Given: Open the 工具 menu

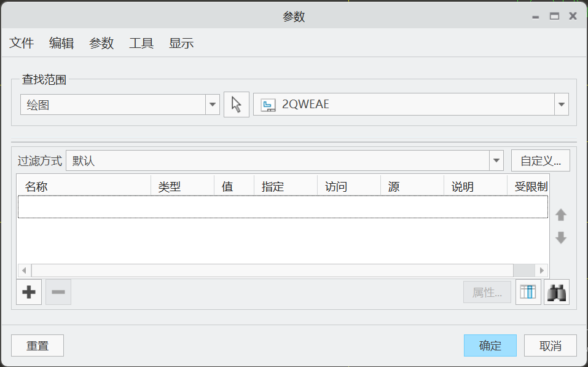Looking at the screenshot, I should 141,43.
